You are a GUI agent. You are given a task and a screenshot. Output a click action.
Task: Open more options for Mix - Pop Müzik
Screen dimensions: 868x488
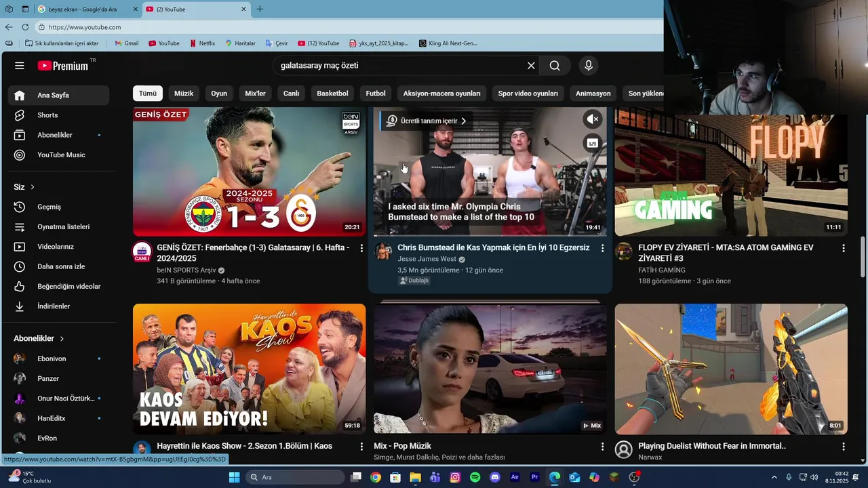click(x=602, y=447)
